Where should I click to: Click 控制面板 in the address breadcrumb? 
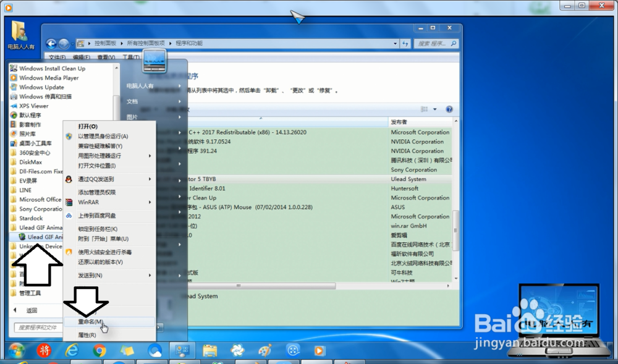[105, 43]
